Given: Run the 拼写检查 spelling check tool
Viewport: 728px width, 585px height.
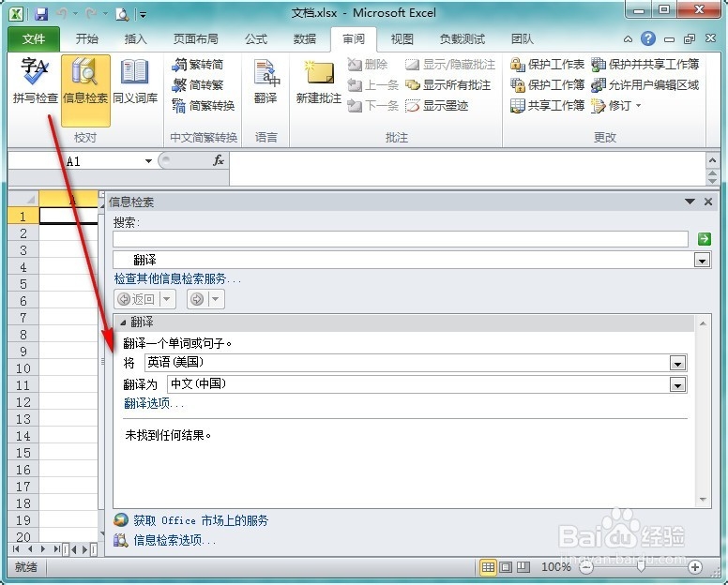Looking at the screenshot, I should coord(35,82).
